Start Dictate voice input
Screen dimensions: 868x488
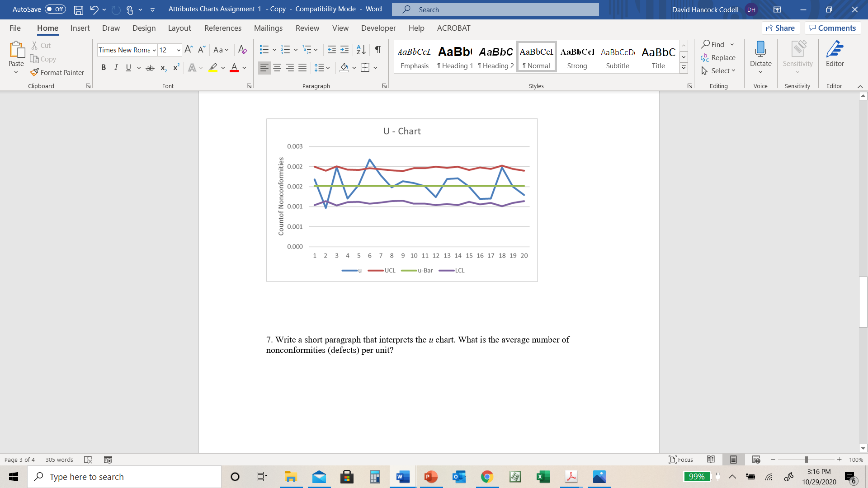760,51
